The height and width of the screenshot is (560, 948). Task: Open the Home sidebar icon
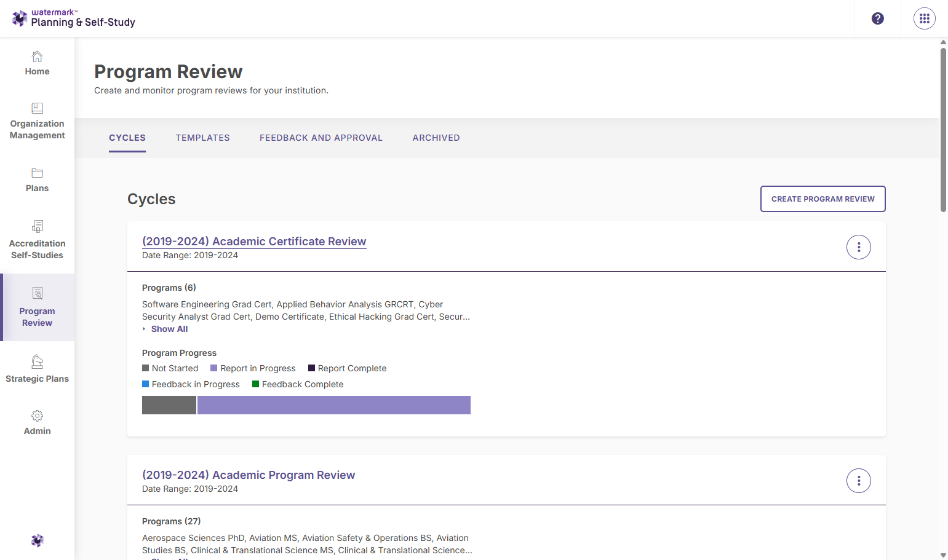pos(37,57)
